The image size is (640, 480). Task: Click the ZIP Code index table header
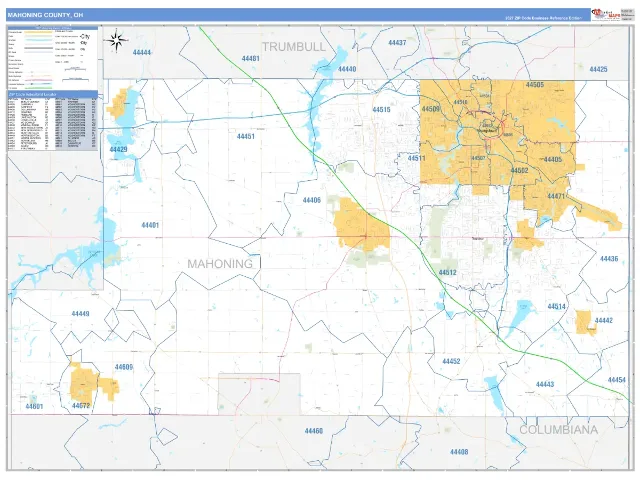(53, 94)
